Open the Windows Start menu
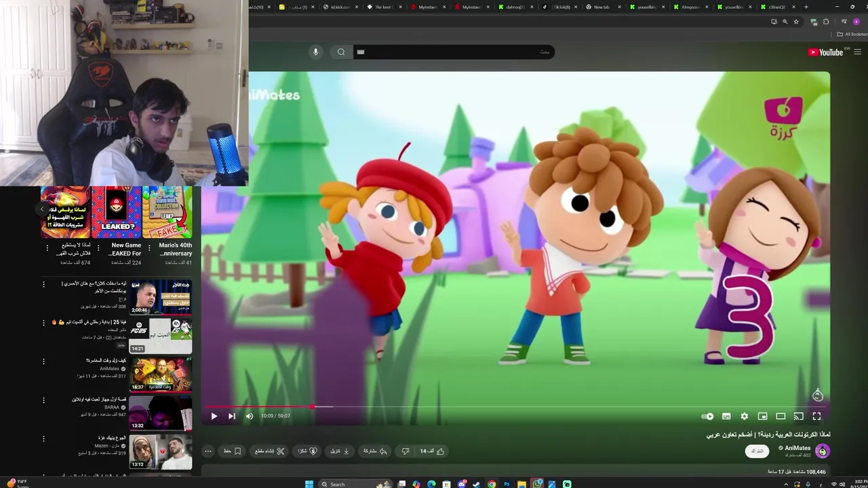 309,484
